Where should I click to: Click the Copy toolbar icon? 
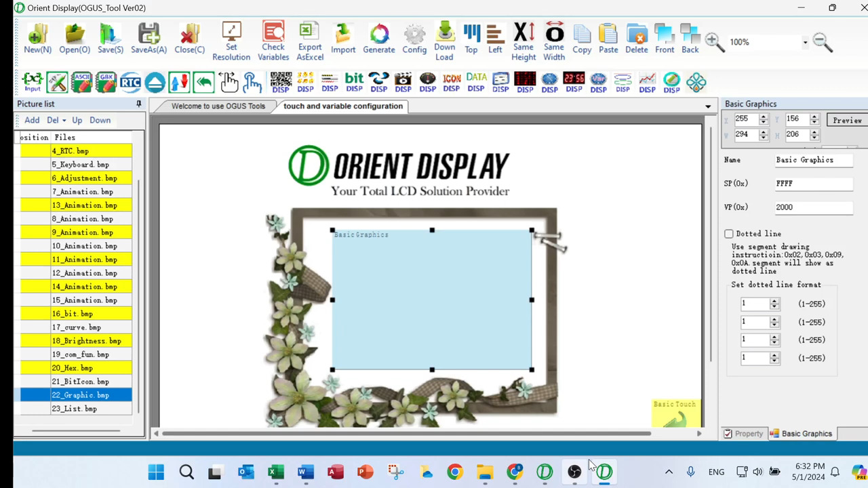tap(582, 39)
